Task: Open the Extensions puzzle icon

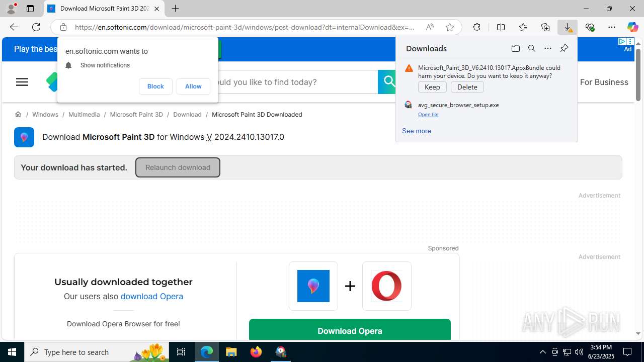Action: pos(476,27)
